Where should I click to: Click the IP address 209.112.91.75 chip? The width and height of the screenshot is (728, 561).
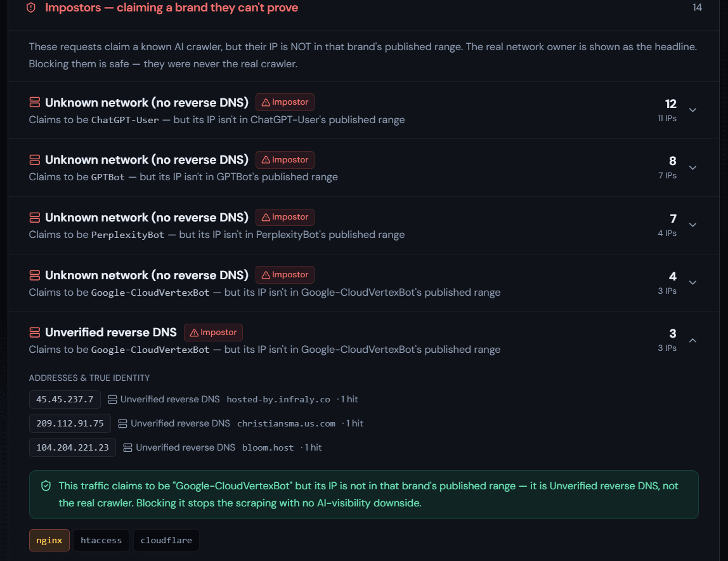pyautogui.click(x=70, y=423)
